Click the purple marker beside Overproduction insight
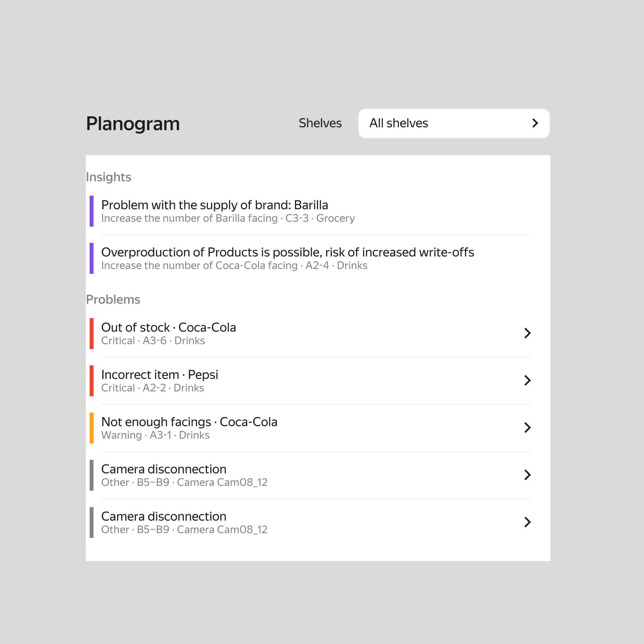The width and height of the screenshot is (644, 644). tap(92, 258)
